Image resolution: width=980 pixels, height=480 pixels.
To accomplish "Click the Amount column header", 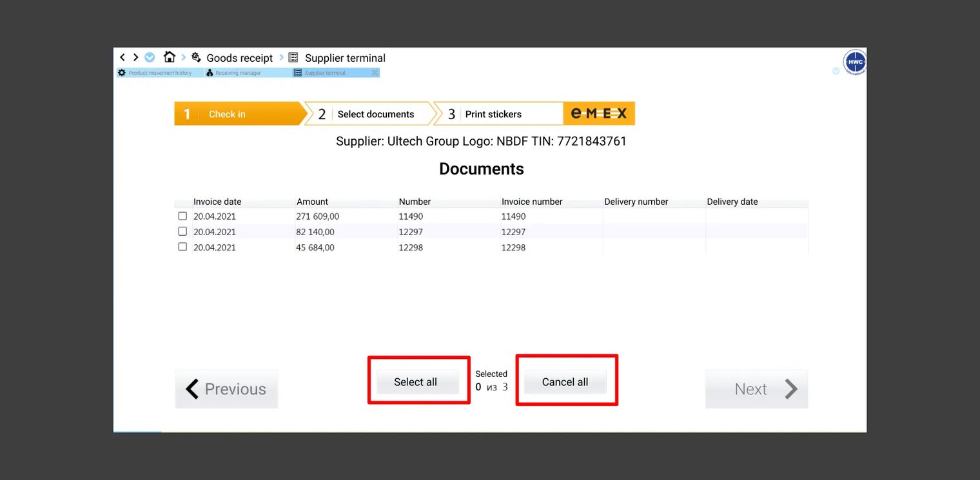I will pos(312,202).
